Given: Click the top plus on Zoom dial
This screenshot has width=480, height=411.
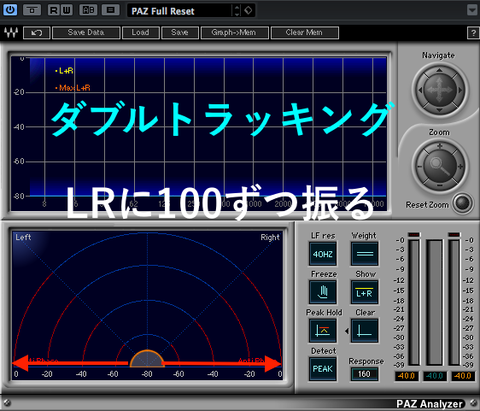Looking at the screenshot, I should coord(440,146).
